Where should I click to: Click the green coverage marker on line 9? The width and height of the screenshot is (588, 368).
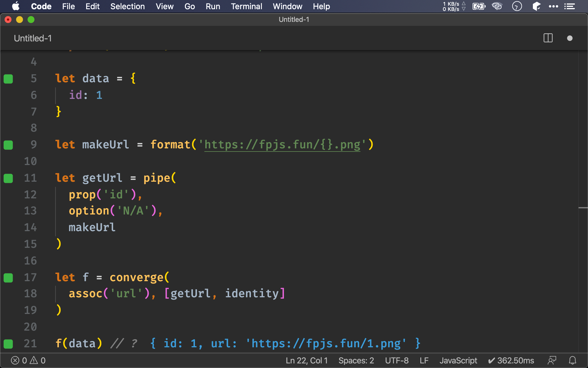pos(8,145)
